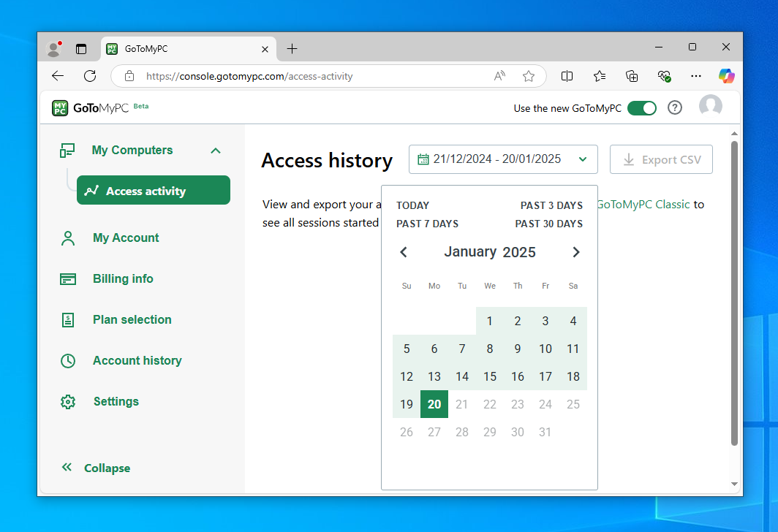Click the calendar icon in the date range field

pyautogui.click(x=422, y=159)
